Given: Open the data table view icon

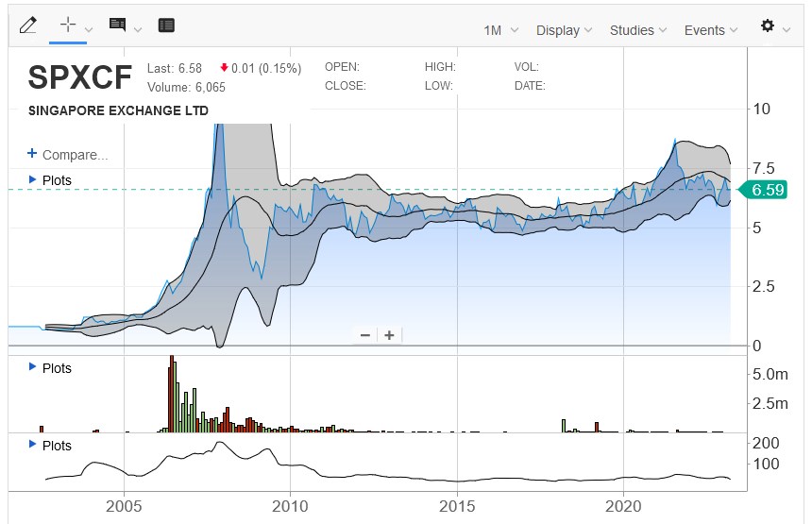Looking at the screenshot, I should [166, 25].
